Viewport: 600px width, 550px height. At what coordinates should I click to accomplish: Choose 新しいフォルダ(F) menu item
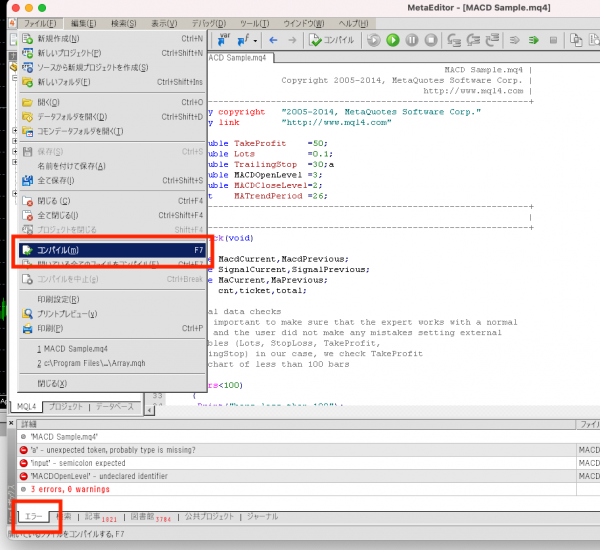pos(112,82)
